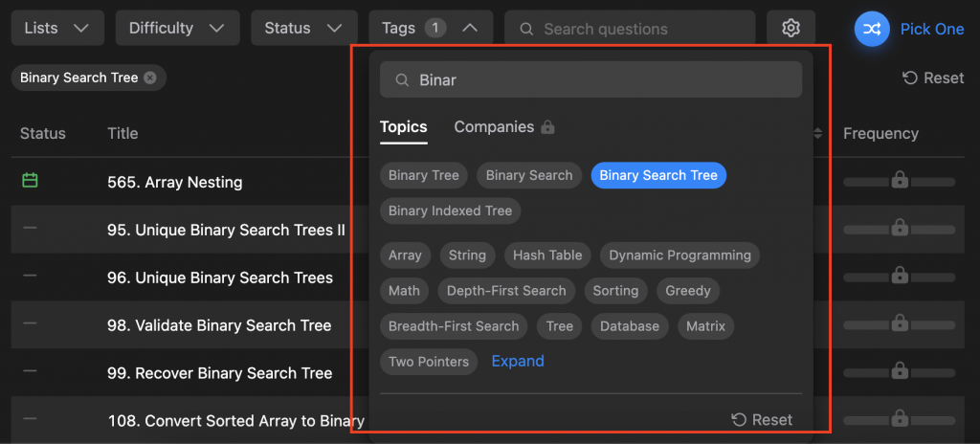This screenshot has height=444, width=980.
Task: Open the Lists dropdown
Action: click(57, 29)
